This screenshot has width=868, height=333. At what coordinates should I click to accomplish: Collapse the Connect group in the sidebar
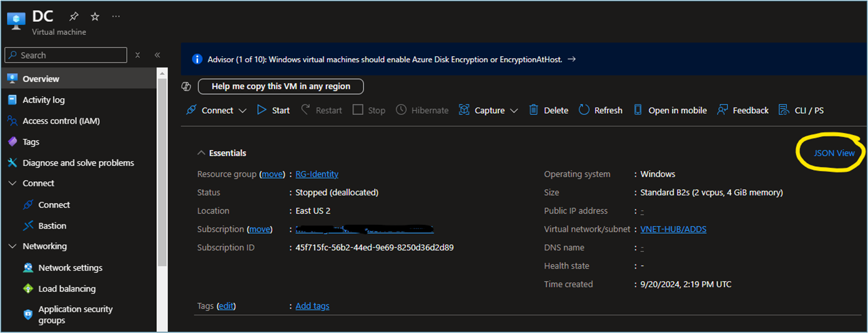click(x=12, y=184)
